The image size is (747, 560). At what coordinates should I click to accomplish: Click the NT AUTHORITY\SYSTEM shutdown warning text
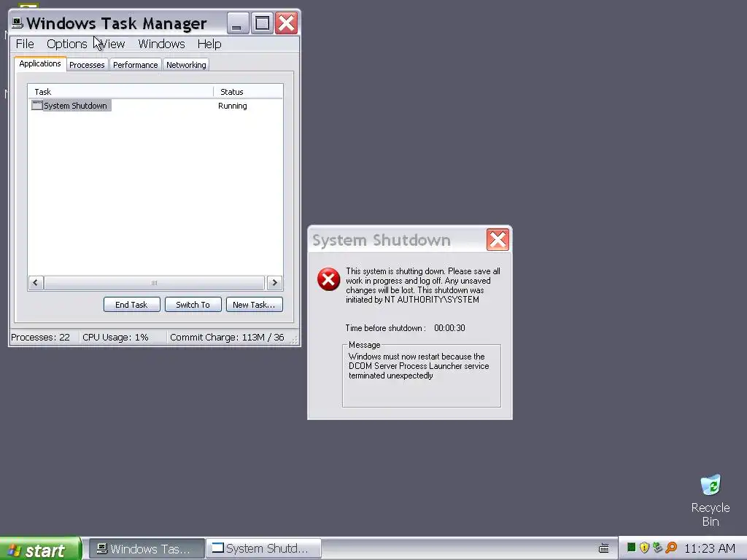click(423, 285)
